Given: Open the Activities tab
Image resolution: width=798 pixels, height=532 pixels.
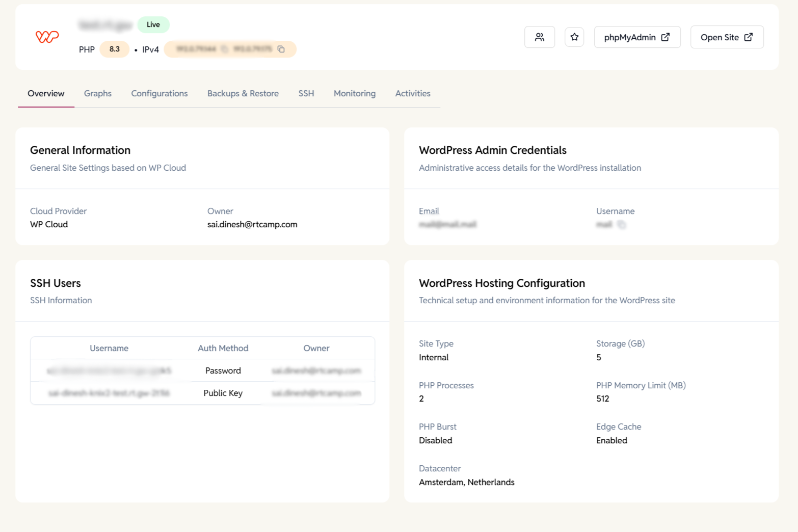Looking at the screenshot, I should point(413,93).
